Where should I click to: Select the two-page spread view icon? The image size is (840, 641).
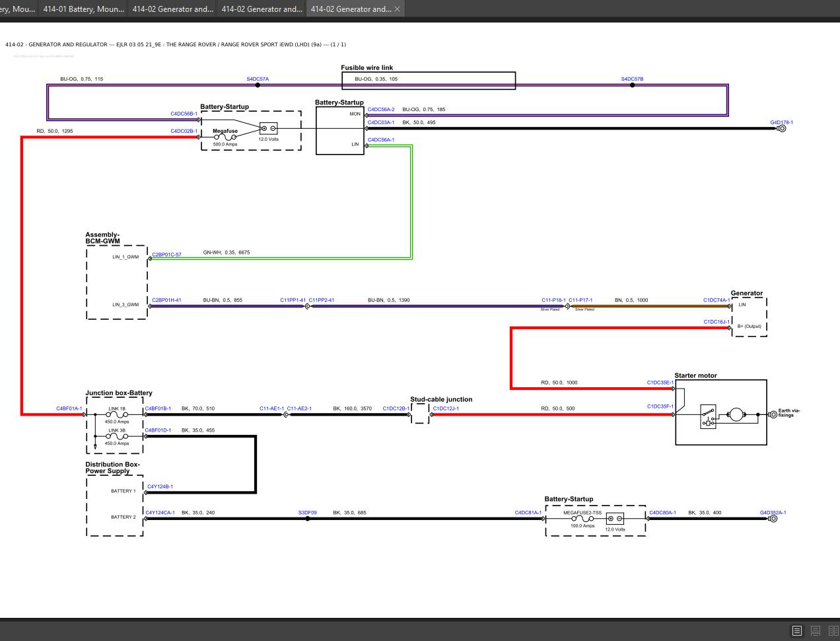click(833, 630)
